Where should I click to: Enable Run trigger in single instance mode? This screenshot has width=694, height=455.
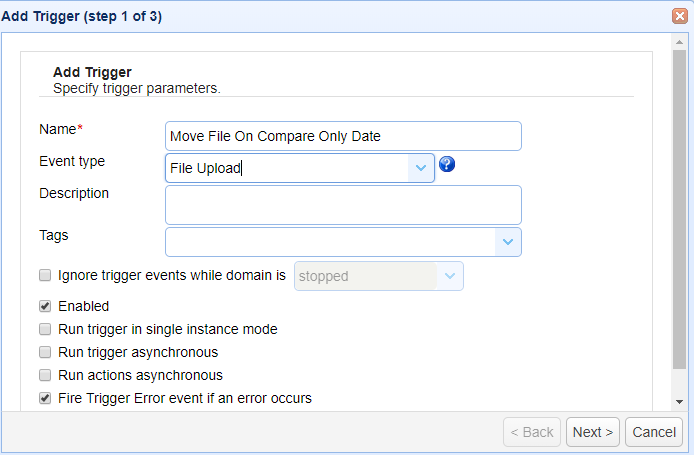tap(45, 329)
